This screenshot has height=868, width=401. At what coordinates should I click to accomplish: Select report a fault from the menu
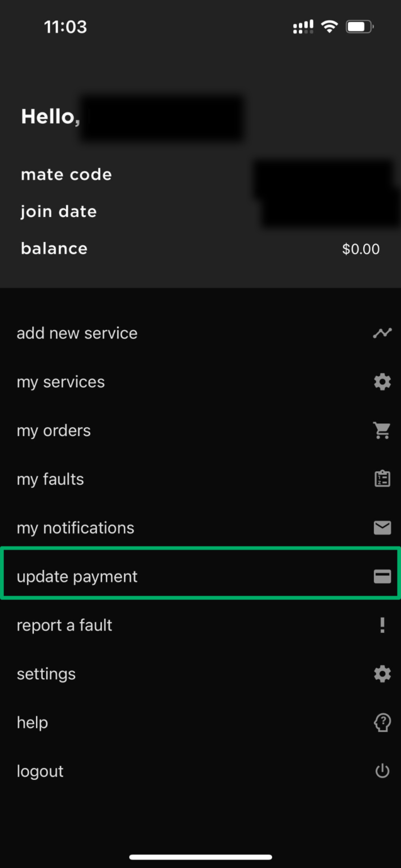point(64,625)
